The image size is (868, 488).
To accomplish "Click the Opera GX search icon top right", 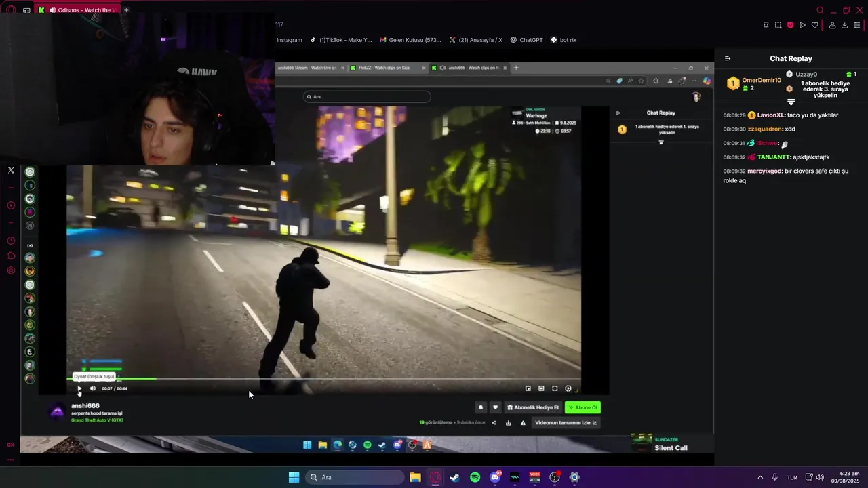I will tap(820, 10).
